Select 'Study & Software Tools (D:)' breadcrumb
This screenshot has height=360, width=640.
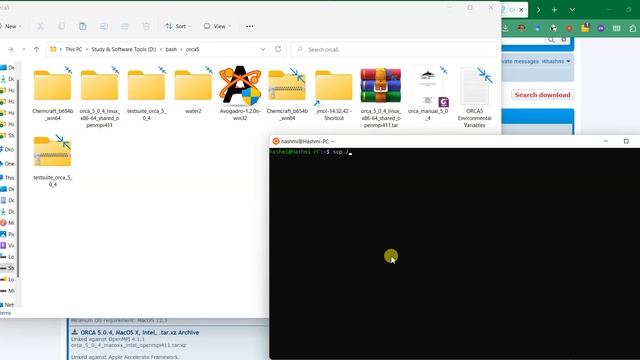pyautogui.click(x=124, y=49)
